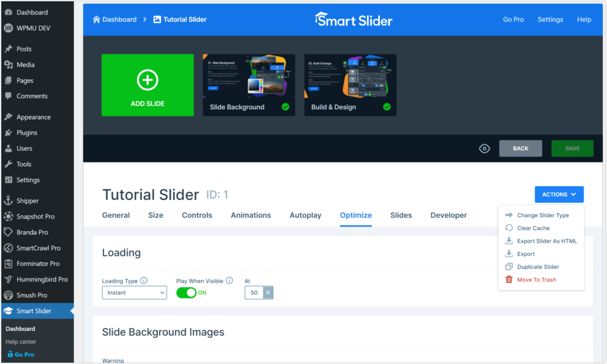
Task: Click the Move To Trash bin icon
Action: point(509,279)
